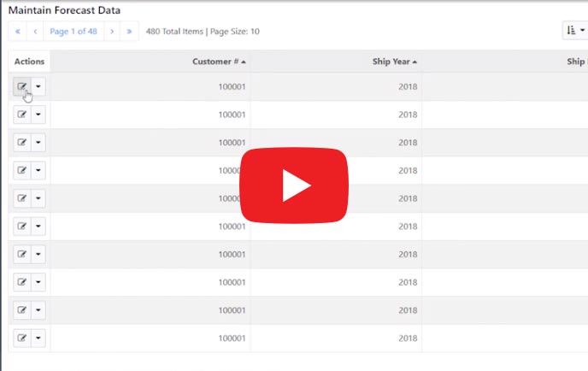Jump to the last page with double-right arrow

point(129,32)
